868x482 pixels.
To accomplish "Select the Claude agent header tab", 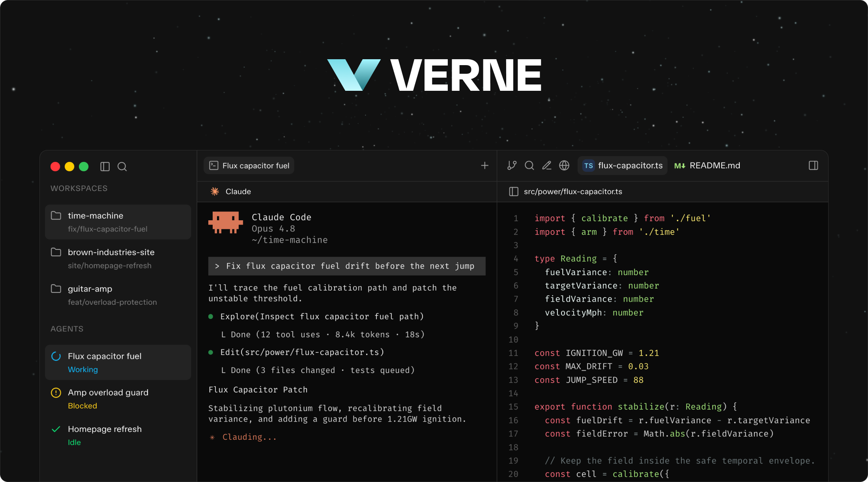I will (x=231, y=191).
